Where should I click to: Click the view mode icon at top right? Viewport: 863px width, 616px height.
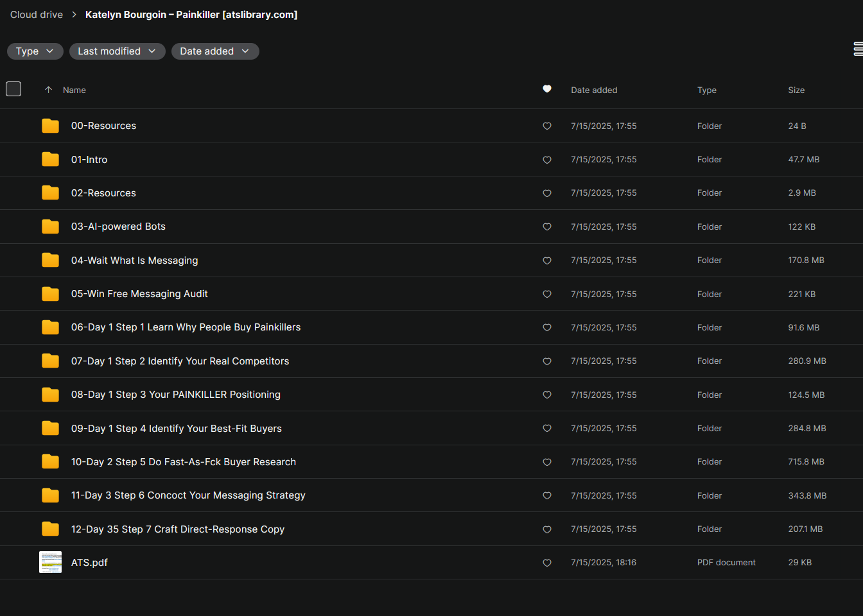pos(858,49)
